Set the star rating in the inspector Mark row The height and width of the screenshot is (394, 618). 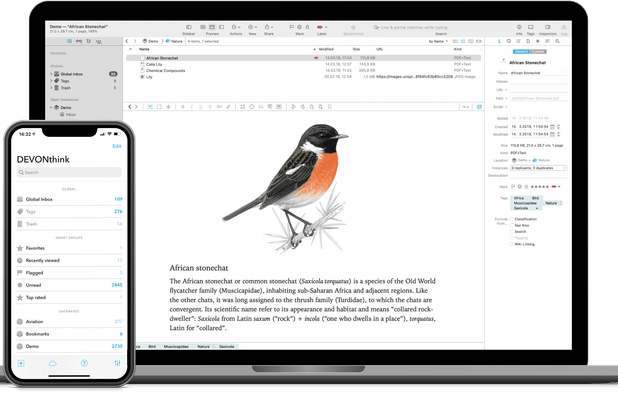tap(540, 187)
